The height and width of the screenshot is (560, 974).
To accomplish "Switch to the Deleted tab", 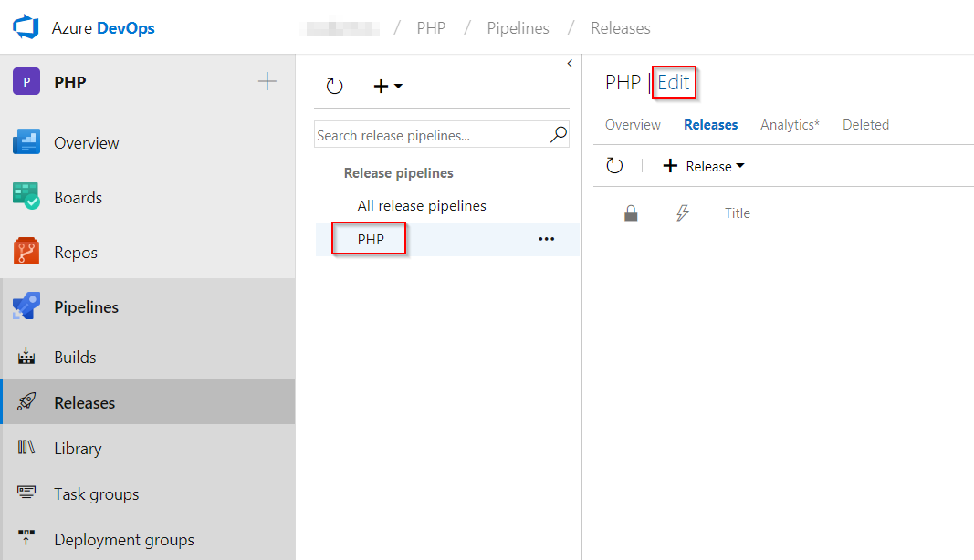I will (x=866, y=125).
